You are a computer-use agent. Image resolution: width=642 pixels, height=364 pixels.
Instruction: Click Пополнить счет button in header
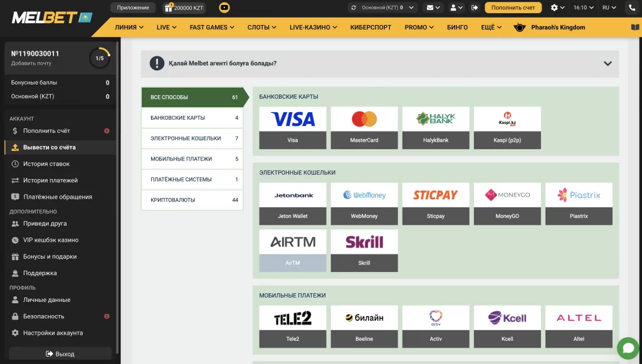coord(513,8)
